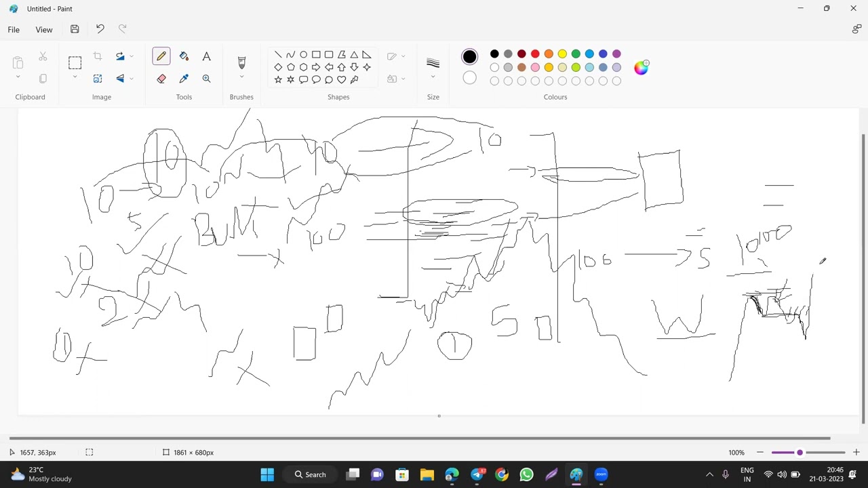Choose the Five-point star shape

point(278,80)
